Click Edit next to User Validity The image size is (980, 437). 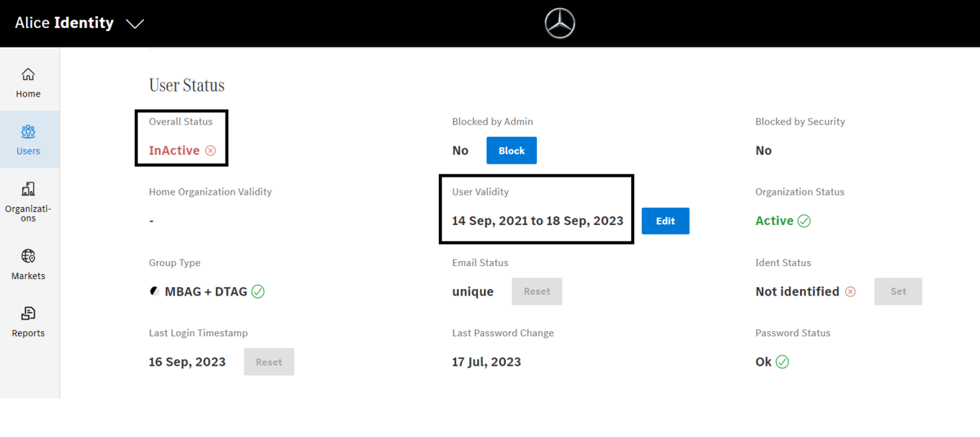point(665,221)
